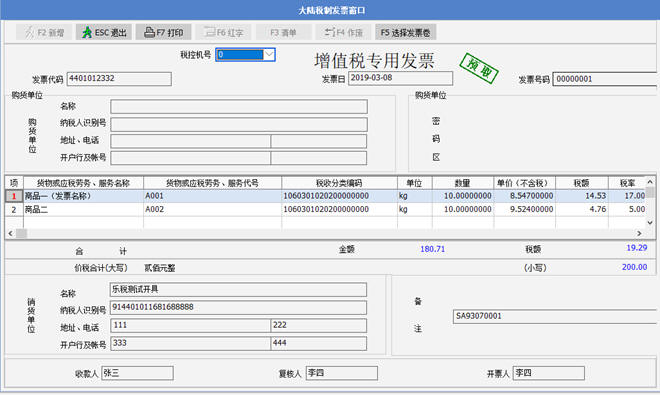Click the F6 红字 toolbar button
The height and width of the screenshot is (395, 660).
coord(223,32)
